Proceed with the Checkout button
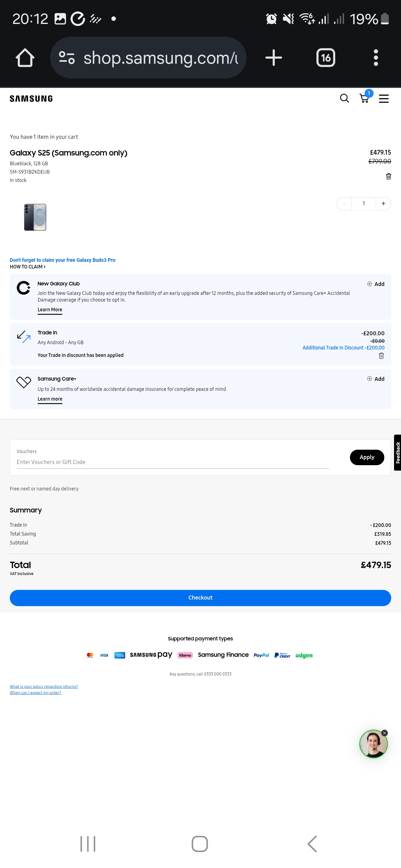401x868 pixels. click(x=200, y=597)
